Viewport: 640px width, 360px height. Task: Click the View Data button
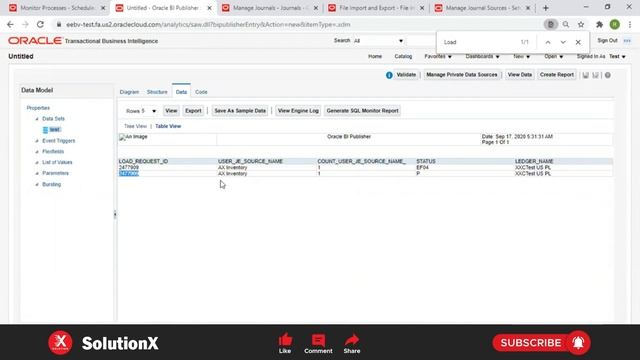(x=520, y=75)
